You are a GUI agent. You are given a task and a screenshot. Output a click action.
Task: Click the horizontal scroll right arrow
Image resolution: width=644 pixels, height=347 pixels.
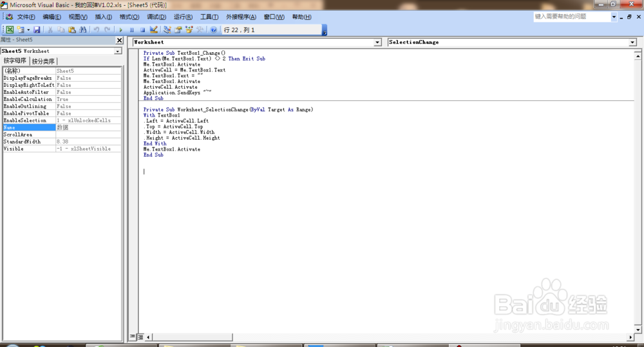point(630,337)
